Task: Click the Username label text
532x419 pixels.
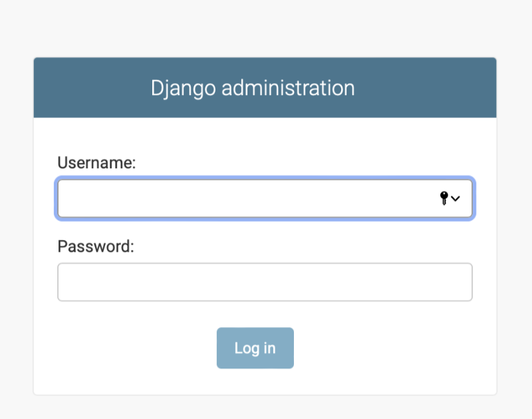Action: [x=96, y=162]
